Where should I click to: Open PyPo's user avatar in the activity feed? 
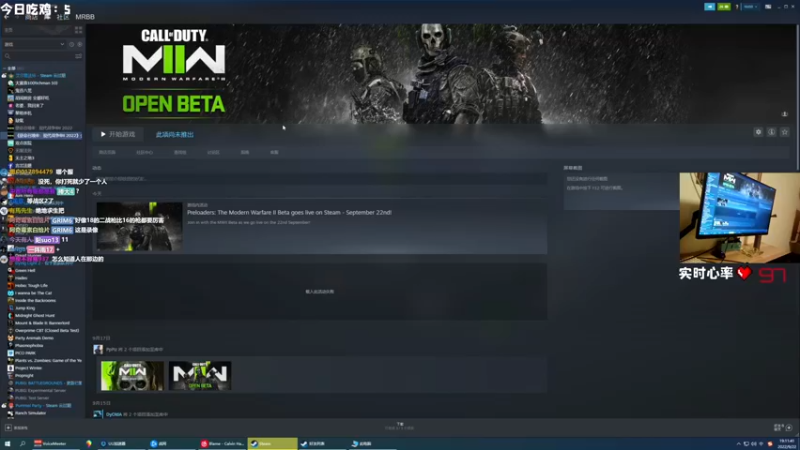tap(98, 349)
